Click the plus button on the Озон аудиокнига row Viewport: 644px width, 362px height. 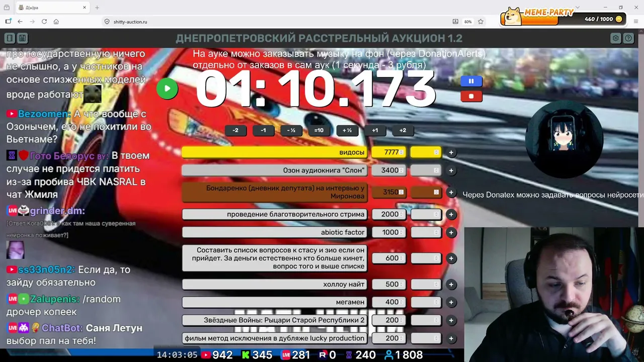coord(451,170)
